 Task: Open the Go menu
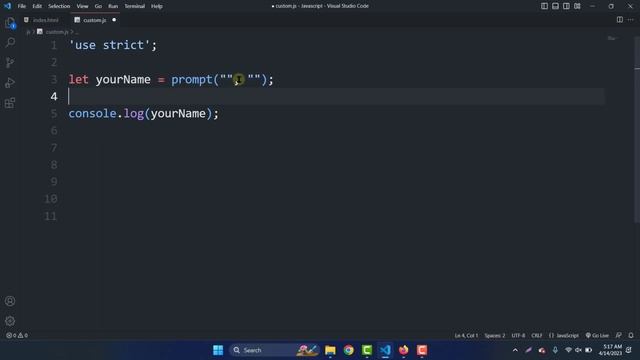tap(98, 6)
